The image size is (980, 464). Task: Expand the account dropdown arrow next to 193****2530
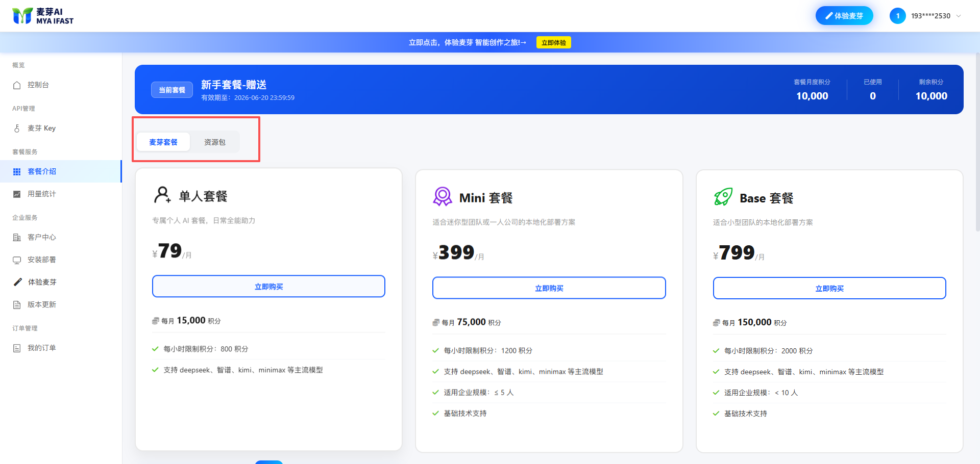(959, 16)
